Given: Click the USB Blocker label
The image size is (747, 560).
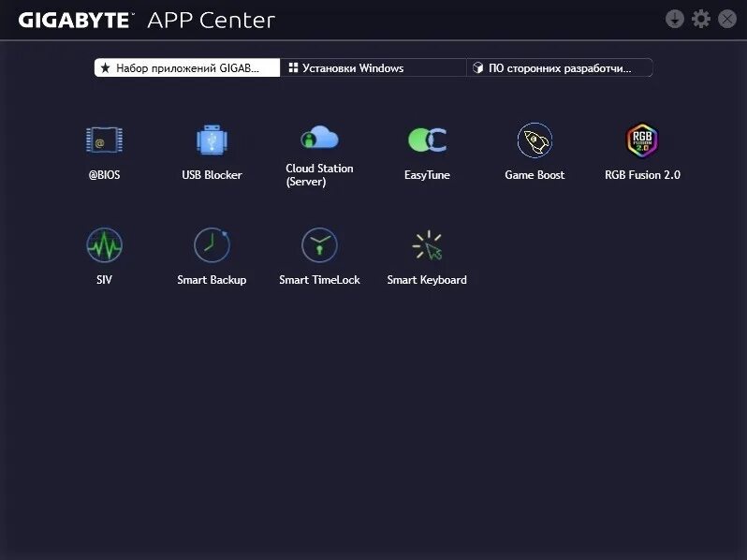Looking at the screenshot, I should click(x=212, y=175).
